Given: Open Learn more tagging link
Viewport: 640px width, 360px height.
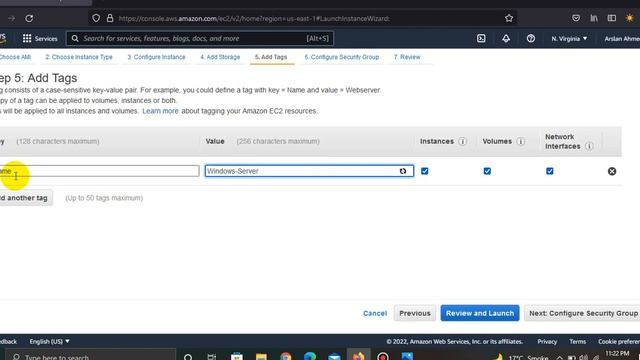Looking at the screenshot, I should [160, 111].
